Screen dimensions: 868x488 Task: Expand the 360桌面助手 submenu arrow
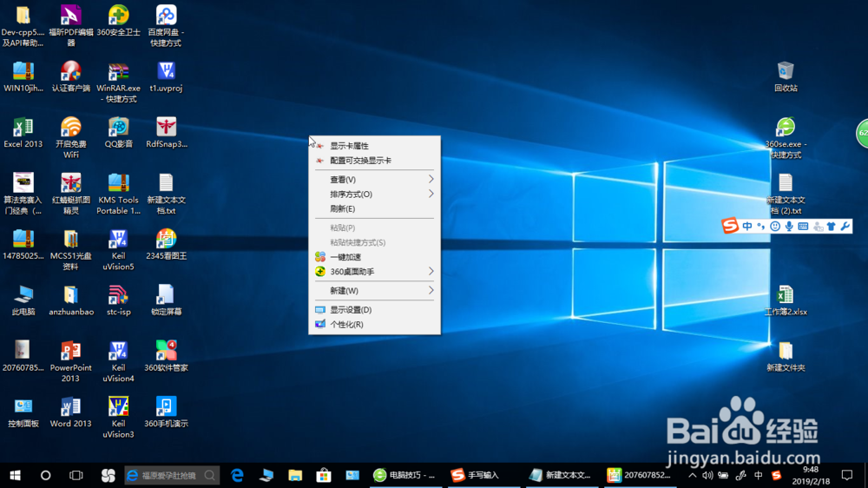(431, 271)
